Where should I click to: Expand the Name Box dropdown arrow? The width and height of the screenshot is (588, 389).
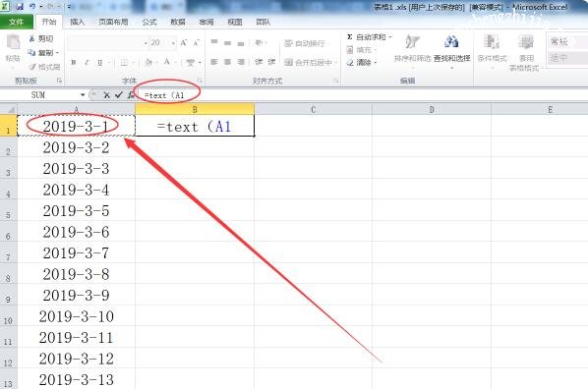(x=83, y=95)
